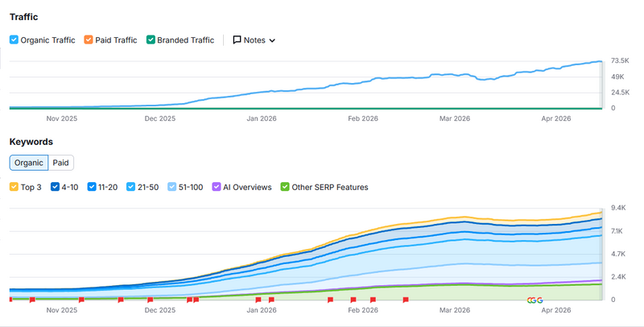Toggle the 21-50 positions checkbox
The height and width of the screenshot is (327, 644).
click(130, 187)
